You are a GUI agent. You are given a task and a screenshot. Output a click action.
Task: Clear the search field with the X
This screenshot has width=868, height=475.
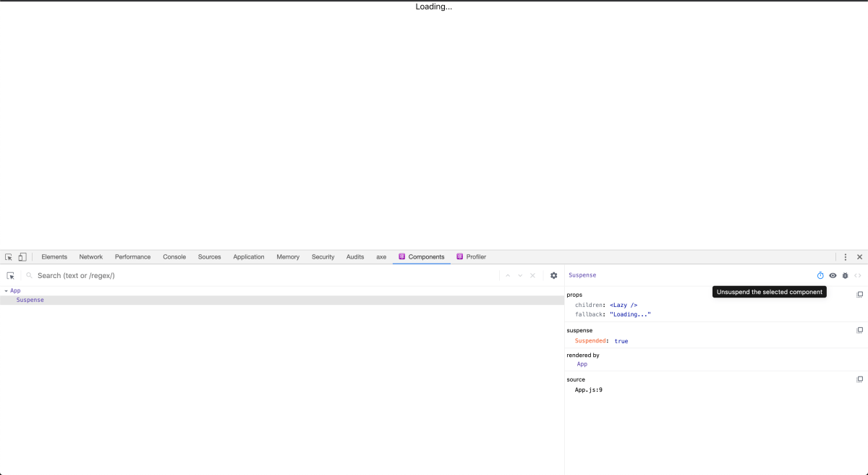coord(532,275)
